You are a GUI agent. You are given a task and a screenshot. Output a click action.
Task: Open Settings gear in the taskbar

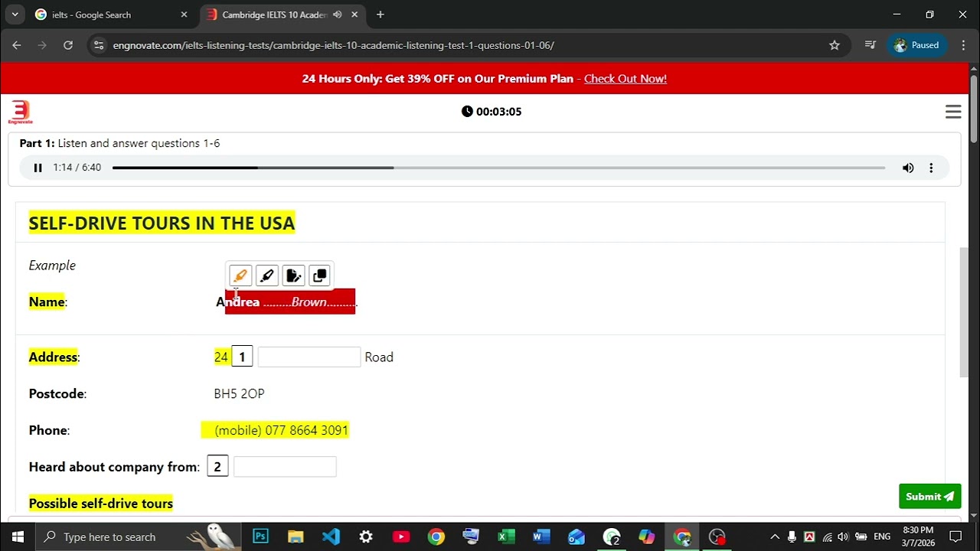pyautogui.click(x=366, y=536)
